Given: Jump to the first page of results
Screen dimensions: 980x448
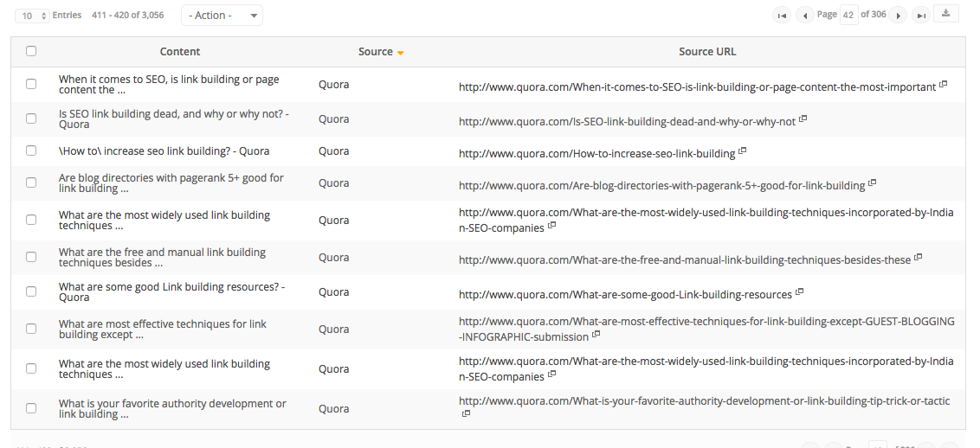Looking at the screenshot, I should pyautogui.click(x=782, y=16).
